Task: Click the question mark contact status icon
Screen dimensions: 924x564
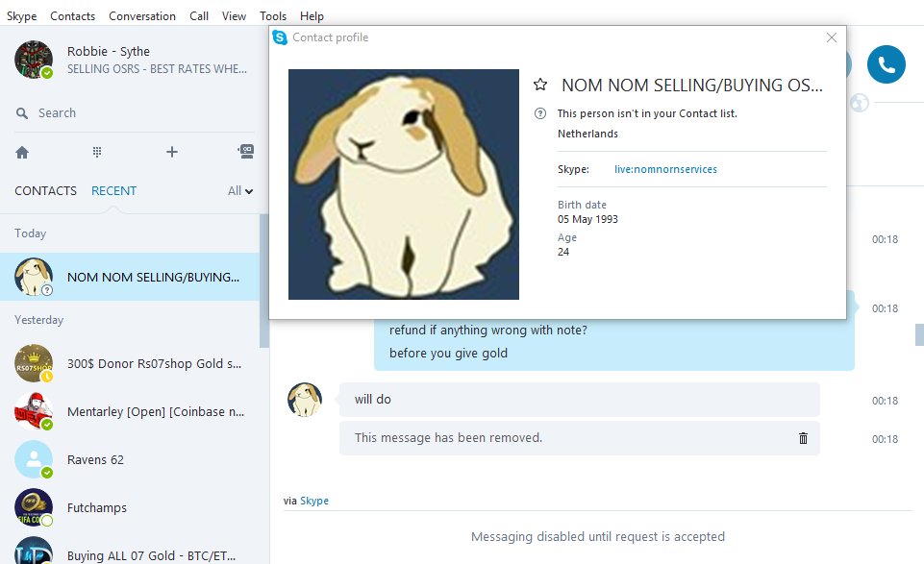Action: [539, 113]
